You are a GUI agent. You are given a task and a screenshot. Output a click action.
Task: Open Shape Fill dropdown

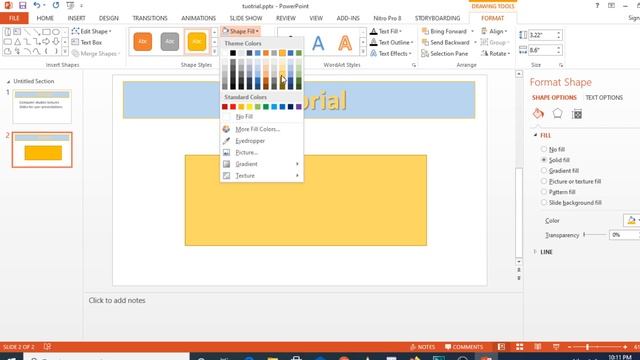click(240, 31)
